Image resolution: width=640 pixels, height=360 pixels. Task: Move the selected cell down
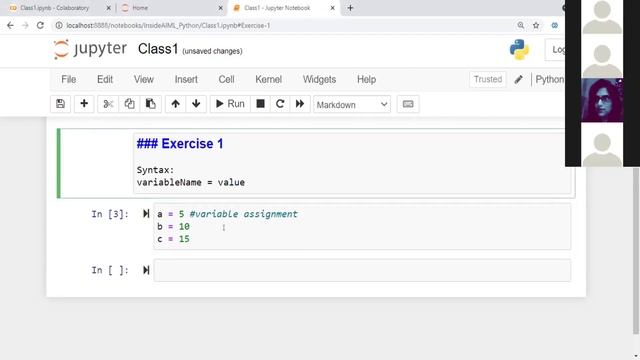click(x=196, y=104)
